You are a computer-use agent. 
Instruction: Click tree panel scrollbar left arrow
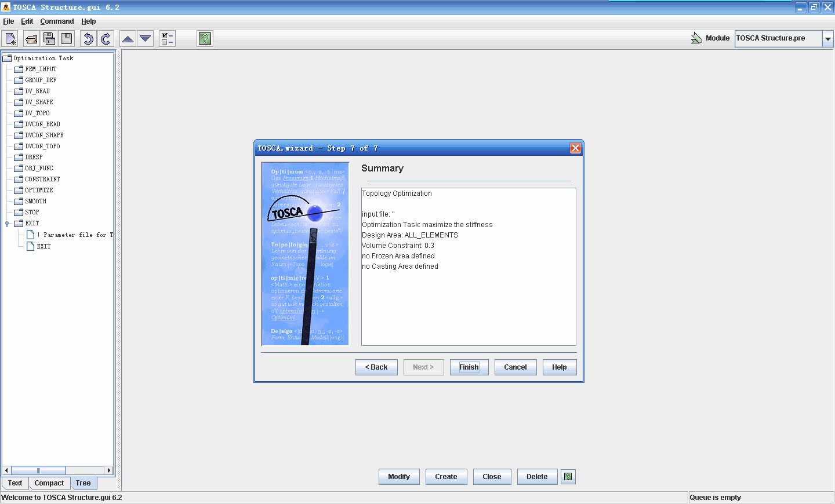tap(6, 470)
